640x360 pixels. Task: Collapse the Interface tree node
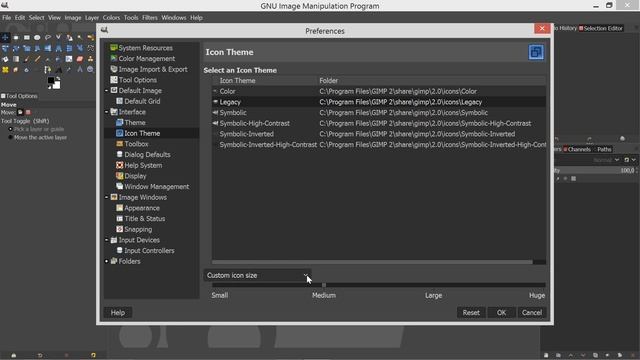pos(107,112)
